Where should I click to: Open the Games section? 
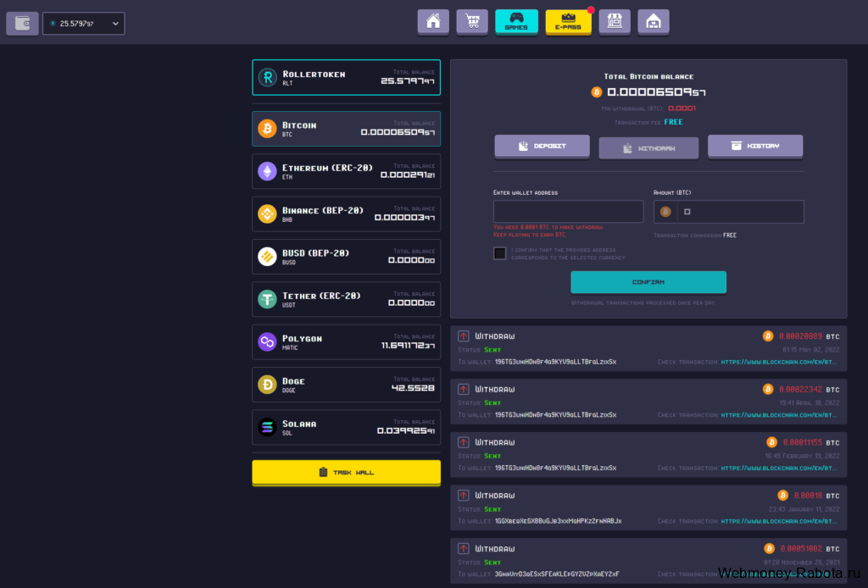[516, 22]
